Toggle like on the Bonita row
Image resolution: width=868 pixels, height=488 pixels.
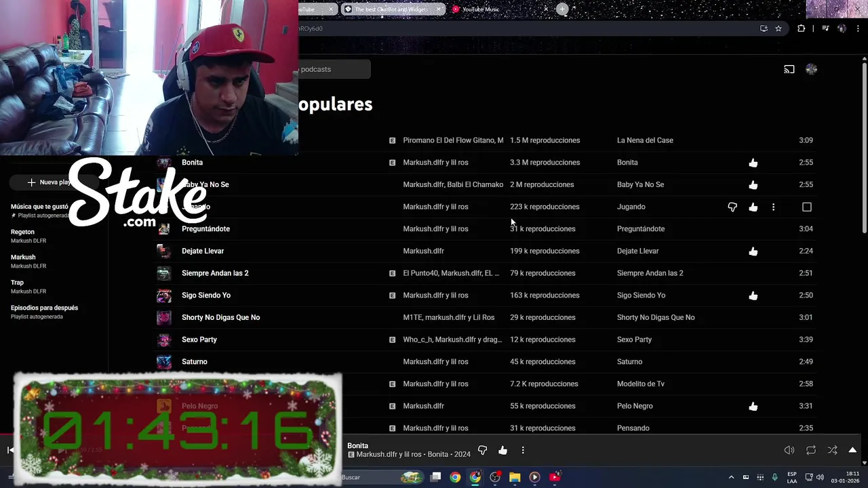(753, 163)
